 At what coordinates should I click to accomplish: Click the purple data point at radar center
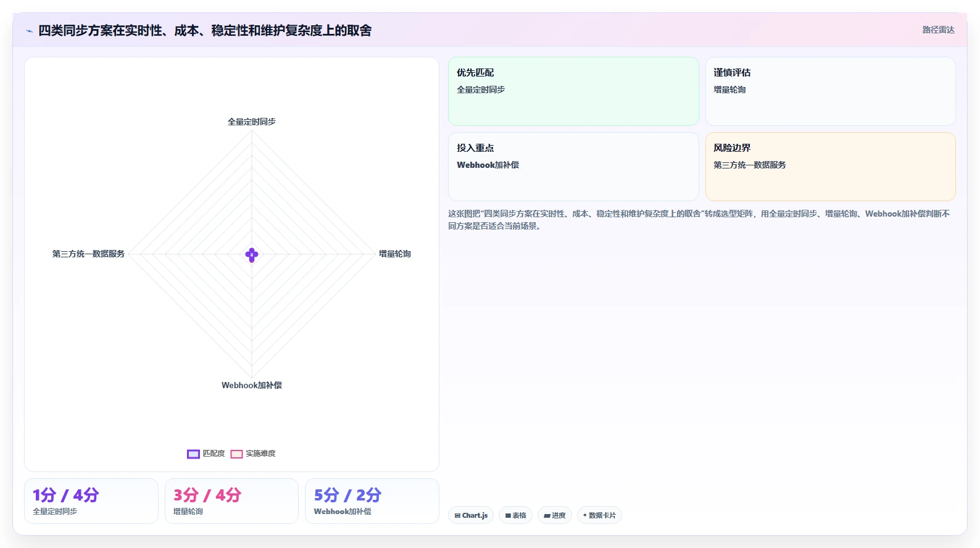pyautogui.click(x=252, y=255)
